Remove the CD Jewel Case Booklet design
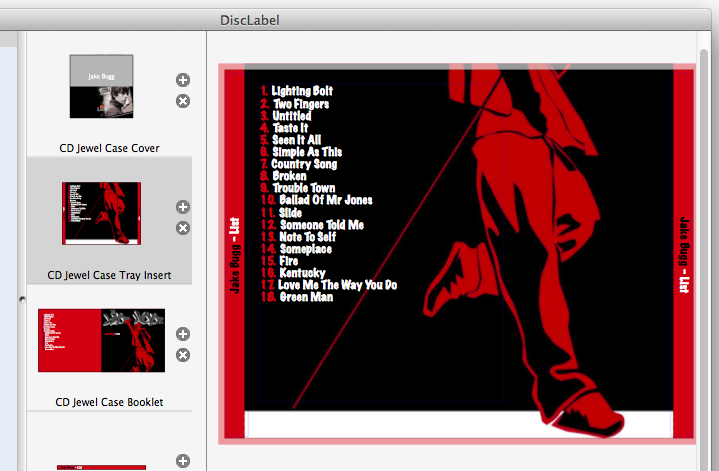Viewport: 719px width, 471px height. tap(183, 355)
